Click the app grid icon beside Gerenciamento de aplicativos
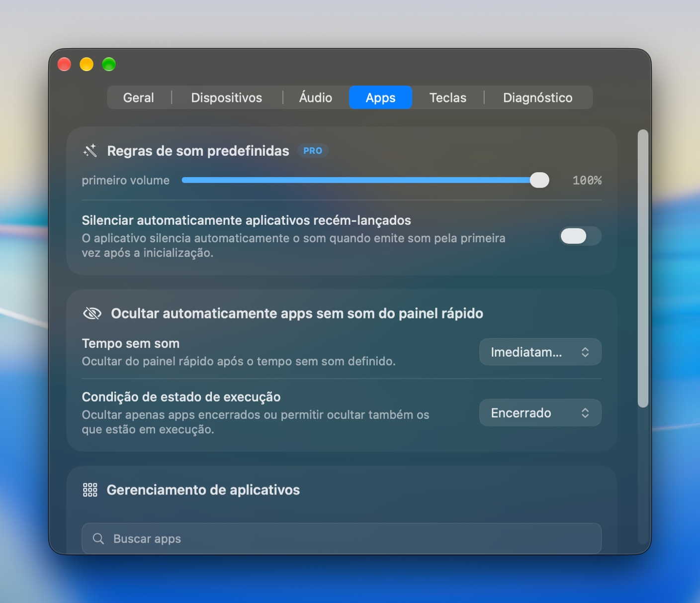 [90, 490]
